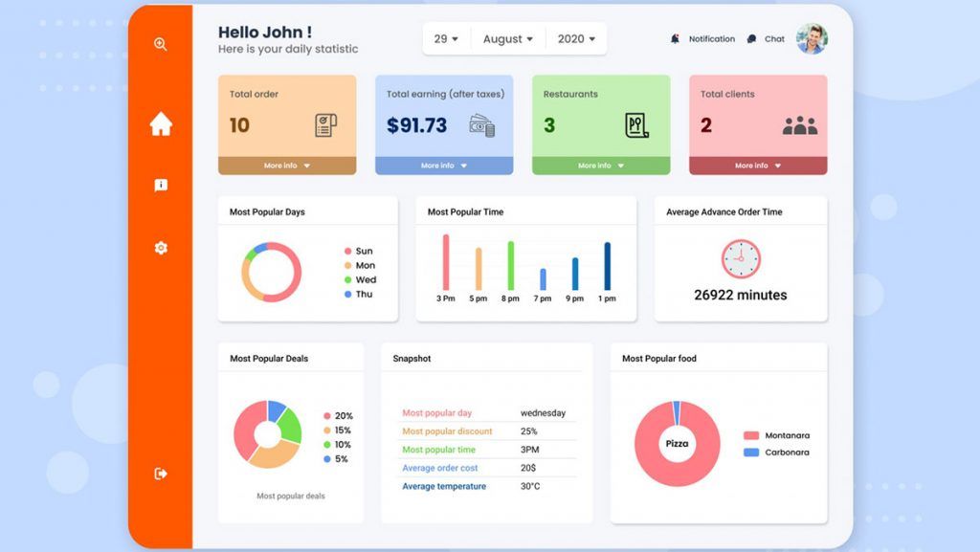Open the Home icon in sidebar
Viewport: 980px width, 552px height.
(161, 123)
